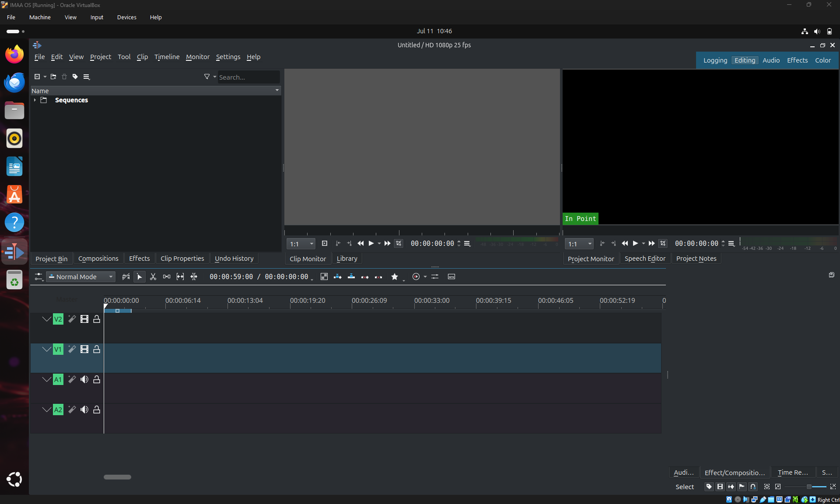
Task: Click crop-to-zone icon in Clip Monitor
Action: 399,243
